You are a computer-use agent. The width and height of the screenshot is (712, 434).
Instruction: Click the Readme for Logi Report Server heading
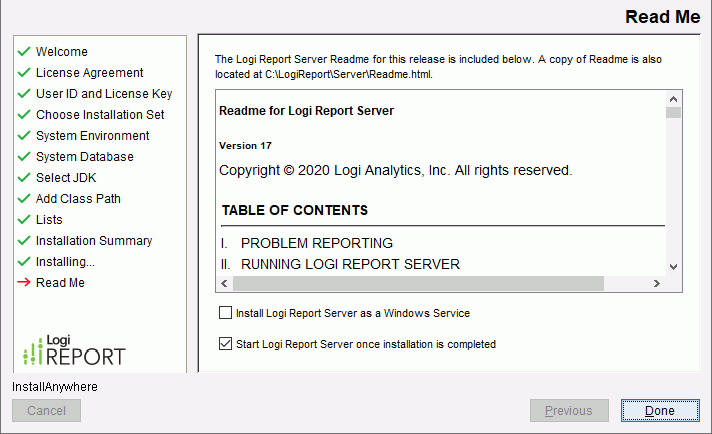point(307,111)
